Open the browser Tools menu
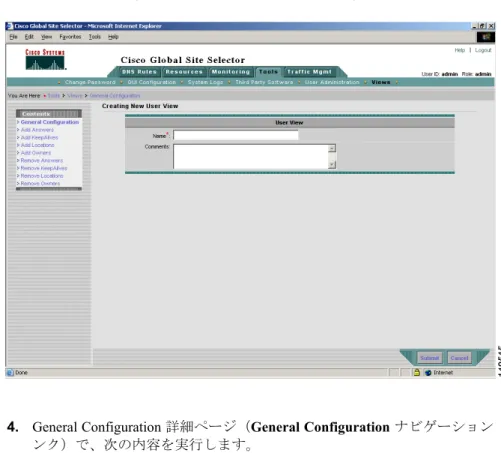501x453 pixels. (x=95, y=37)
